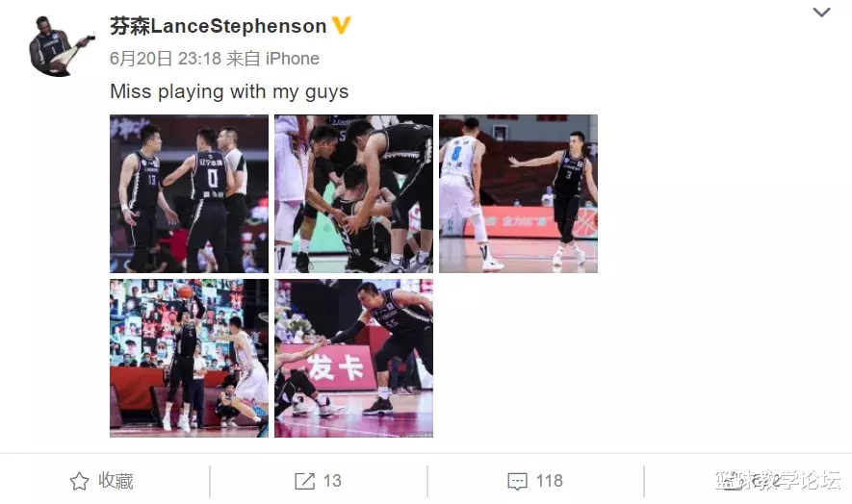Open photo of player number 3 pointing
Viewport: 852px width, 504px height.
point(518,193)
